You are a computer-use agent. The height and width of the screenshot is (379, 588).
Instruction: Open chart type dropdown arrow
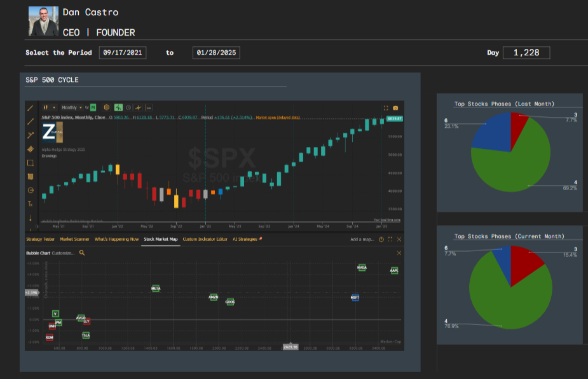pyautogui.click(x=54, y=107)
